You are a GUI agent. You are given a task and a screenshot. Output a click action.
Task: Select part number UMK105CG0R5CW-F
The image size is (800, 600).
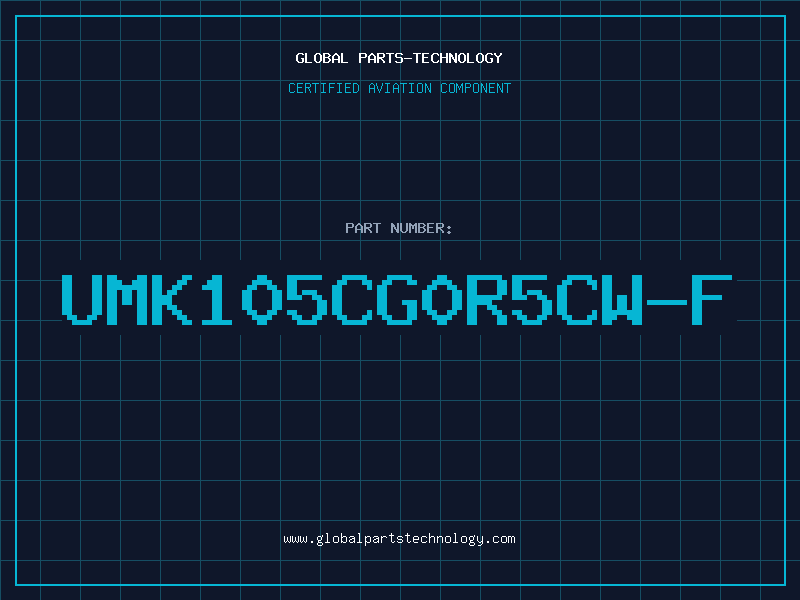point(397,299)
